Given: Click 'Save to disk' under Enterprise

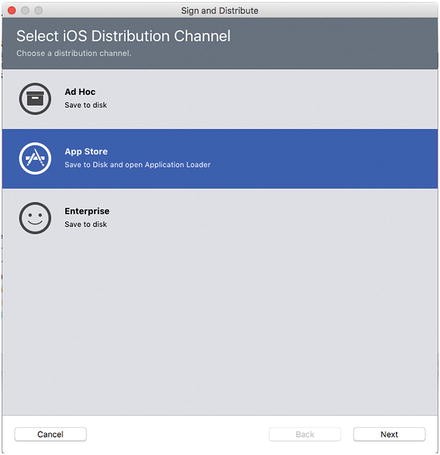Looking at the screenshot, I should 86,224.
